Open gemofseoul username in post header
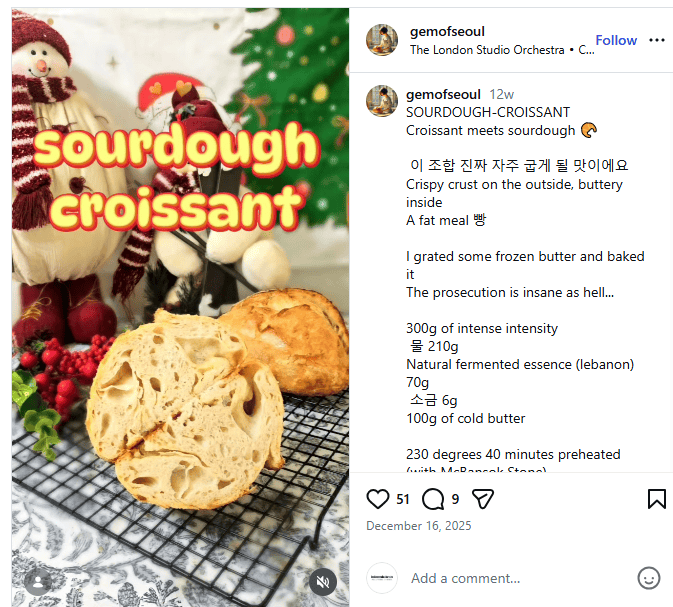 pyautogui.click(x=447, y=32)
